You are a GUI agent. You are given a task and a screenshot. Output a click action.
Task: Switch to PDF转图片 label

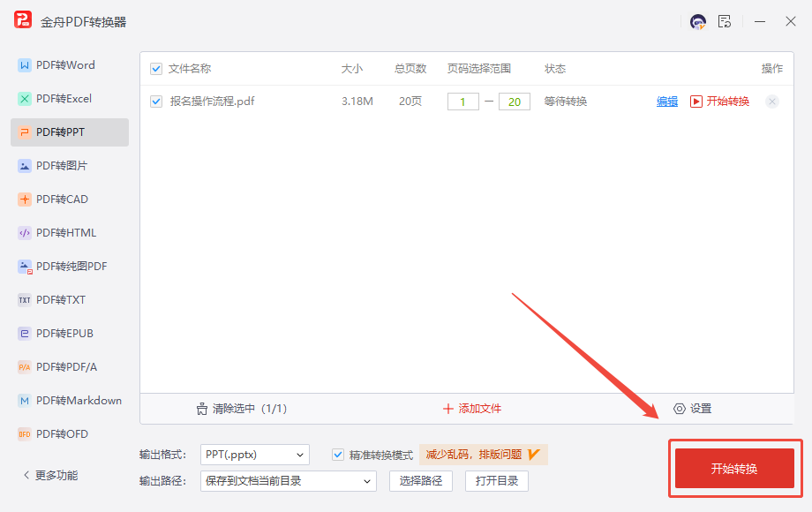point(62,166)
